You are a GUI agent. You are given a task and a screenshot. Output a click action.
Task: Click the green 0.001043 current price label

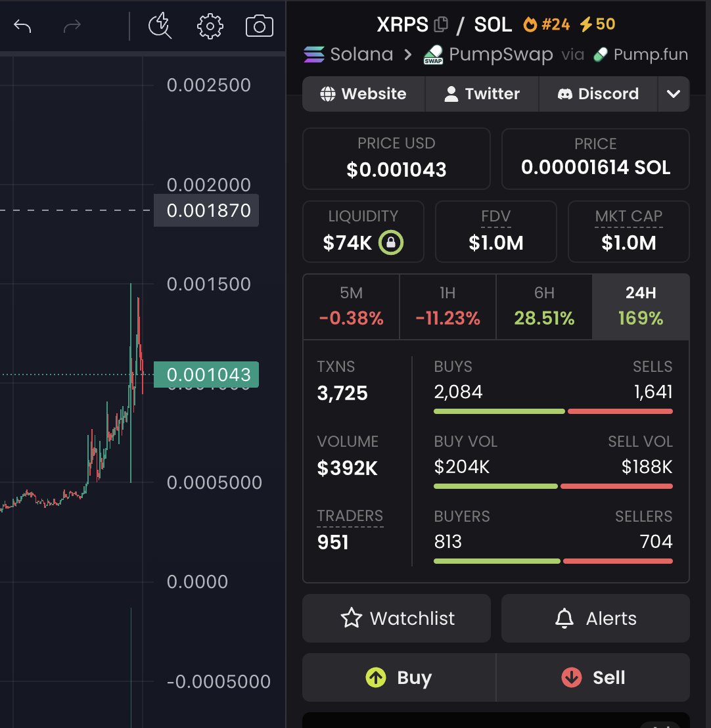[x=206, y=375]
